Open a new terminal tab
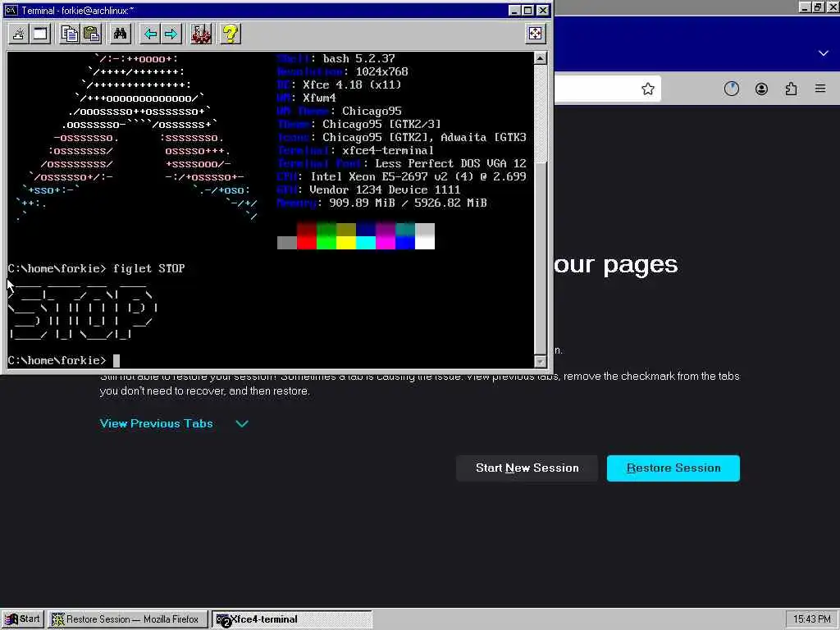Screen dimensions: 840x630 coord(19,34)
